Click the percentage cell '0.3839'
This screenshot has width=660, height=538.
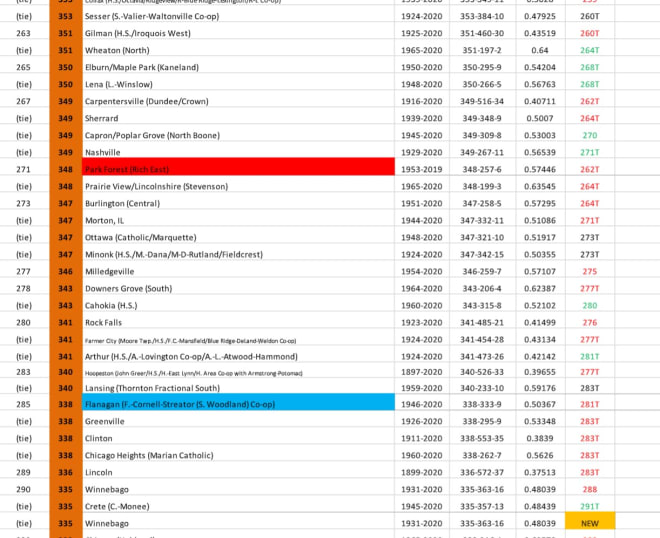click(x=540, y=439)
